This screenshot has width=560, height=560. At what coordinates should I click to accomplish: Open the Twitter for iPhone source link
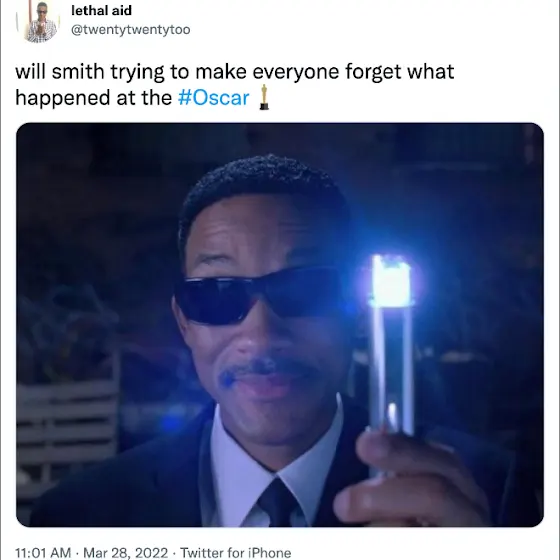coord(236,552)
